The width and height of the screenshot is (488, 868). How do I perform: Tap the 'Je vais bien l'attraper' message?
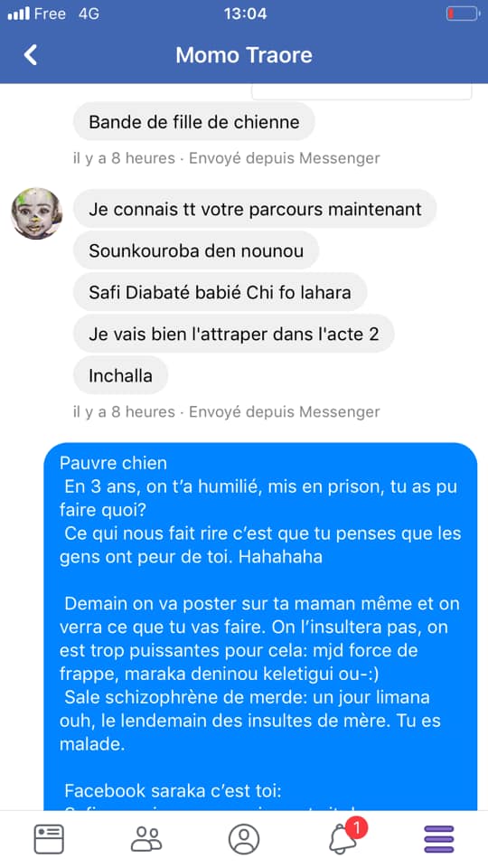[233, 334]
